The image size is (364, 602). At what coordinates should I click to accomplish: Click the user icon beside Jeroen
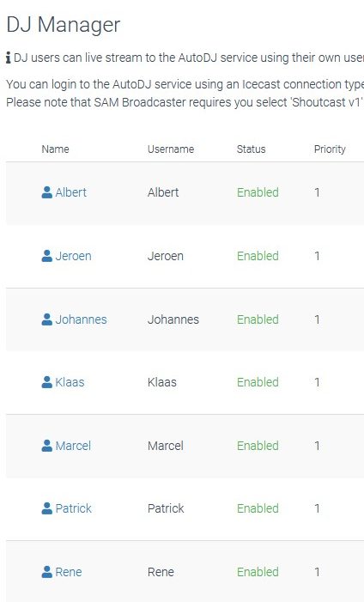tap(47, 256)
